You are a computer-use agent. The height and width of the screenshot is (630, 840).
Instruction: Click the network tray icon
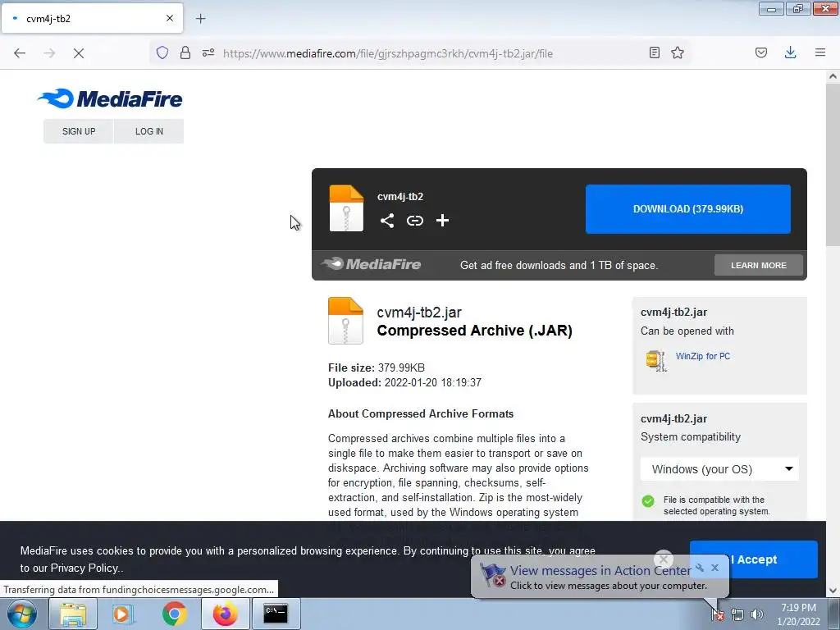click(x=737, y=614)
